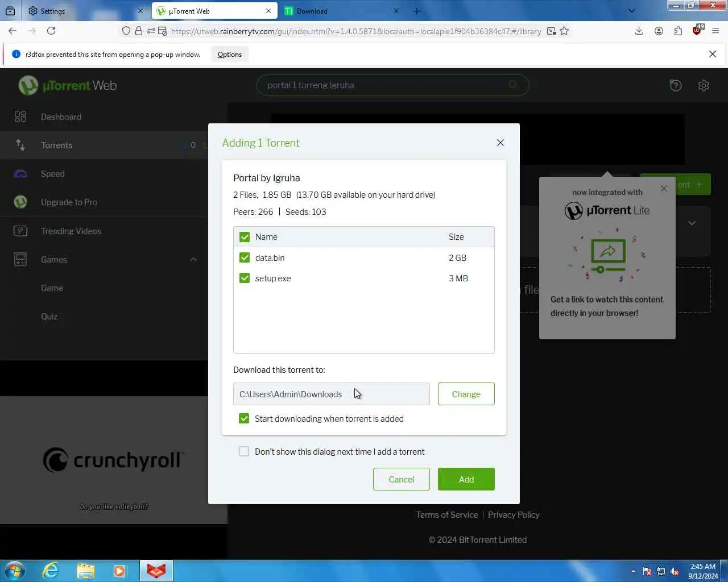
Task: Click the Trending Videos icon
Action: [x=20, y=231]
